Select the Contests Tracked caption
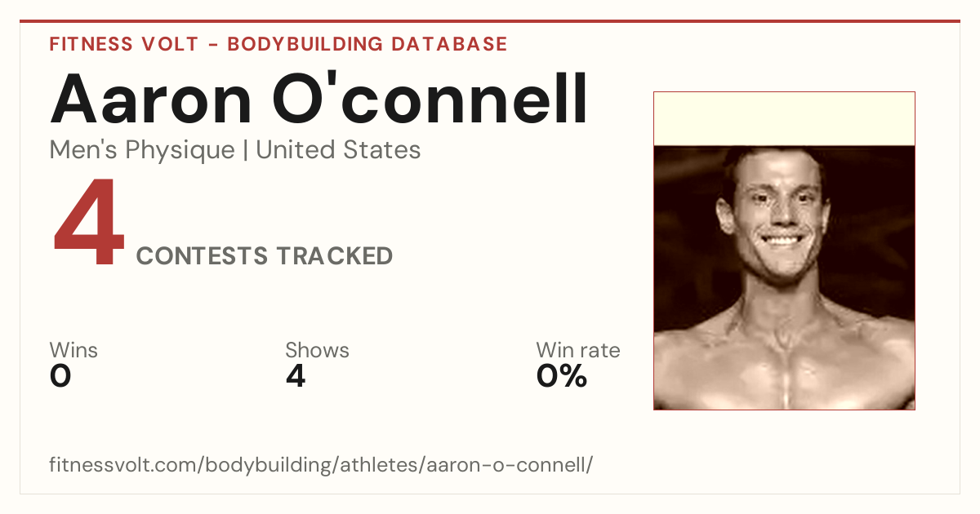This screenshot has height=514, width=980. pyautogui.click(x=265, y=256)
